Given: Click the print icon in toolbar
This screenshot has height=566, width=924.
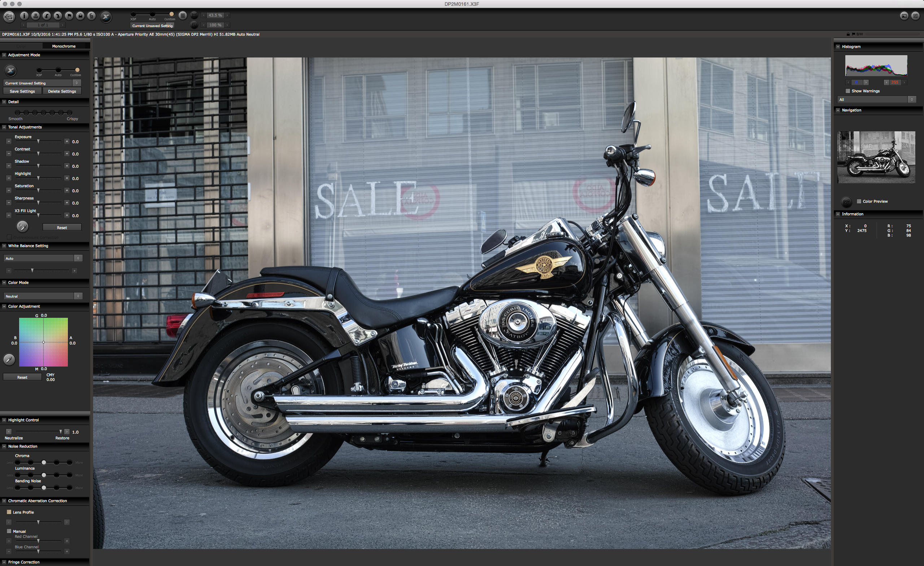Looking at the screenshot, I should point(35,16).
